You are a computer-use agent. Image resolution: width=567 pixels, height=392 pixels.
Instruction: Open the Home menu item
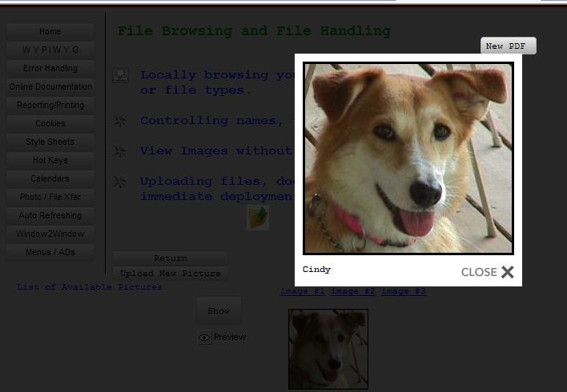tap(50, 31)
